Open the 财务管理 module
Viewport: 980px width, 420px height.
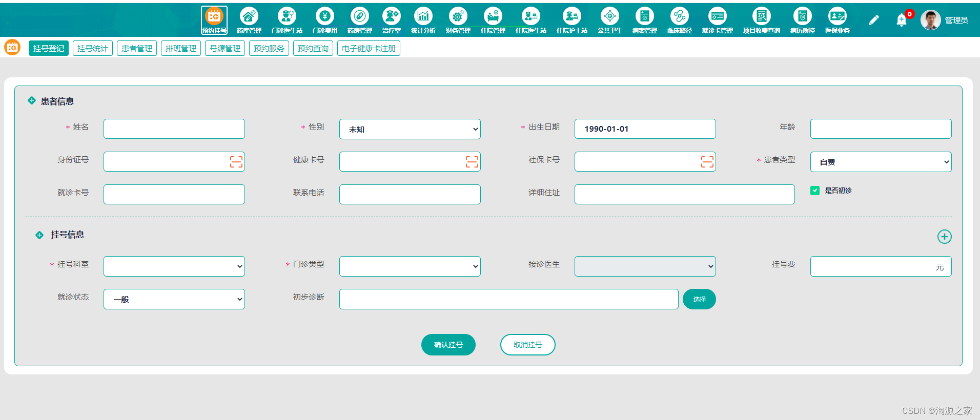tap(458, 20)
